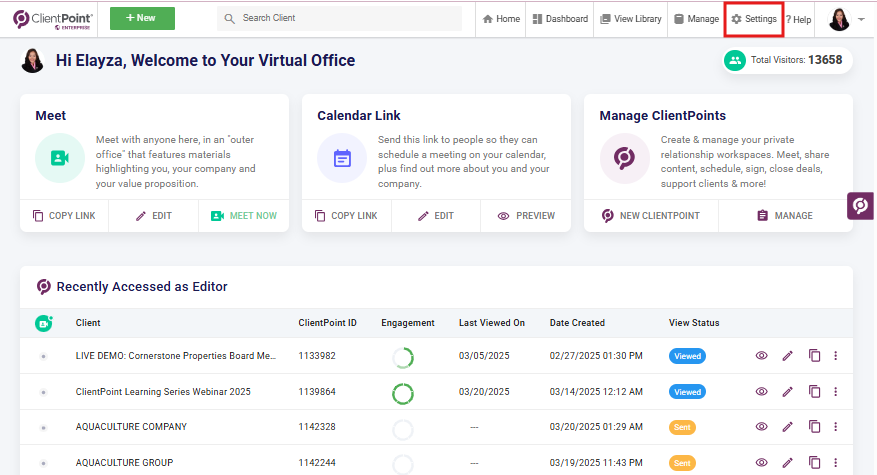
Task: Click the Meet Now button
Action: tap(244, 215)
